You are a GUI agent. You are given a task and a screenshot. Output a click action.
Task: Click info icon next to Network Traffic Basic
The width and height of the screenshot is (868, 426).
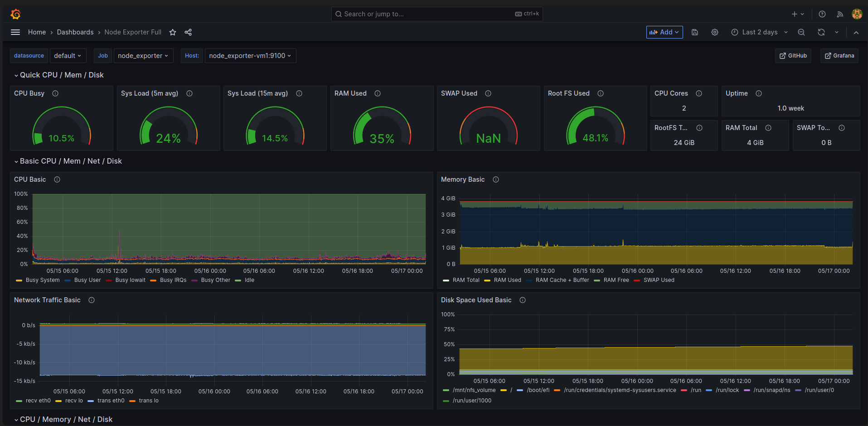point(92,300)
